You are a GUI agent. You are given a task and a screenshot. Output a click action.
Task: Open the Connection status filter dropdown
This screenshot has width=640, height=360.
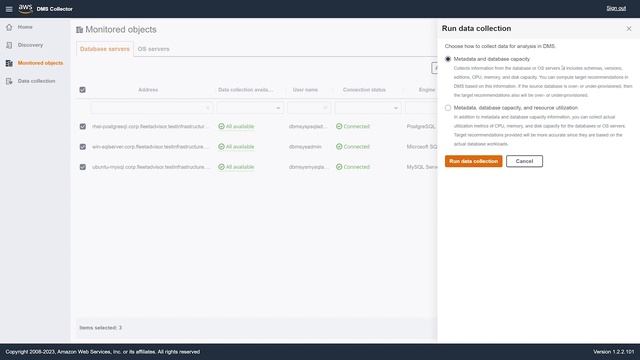click(368, 108)
